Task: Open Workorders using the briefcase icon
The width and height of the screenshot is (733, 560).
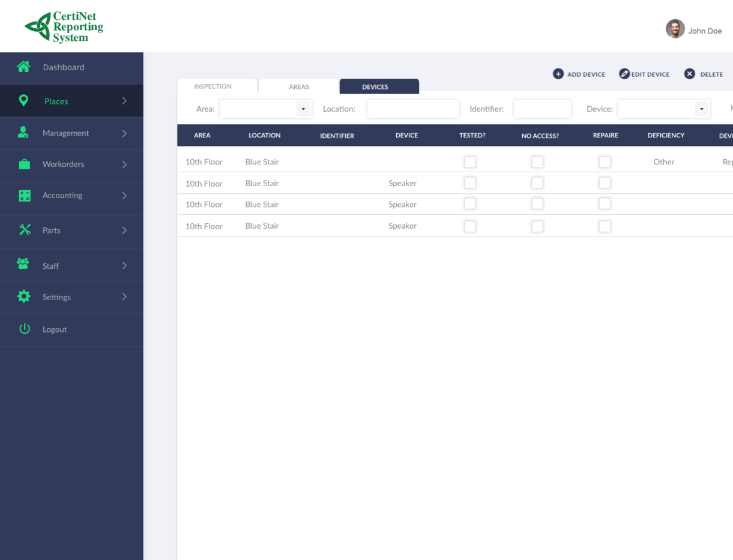Action: (x=23, y=163)
